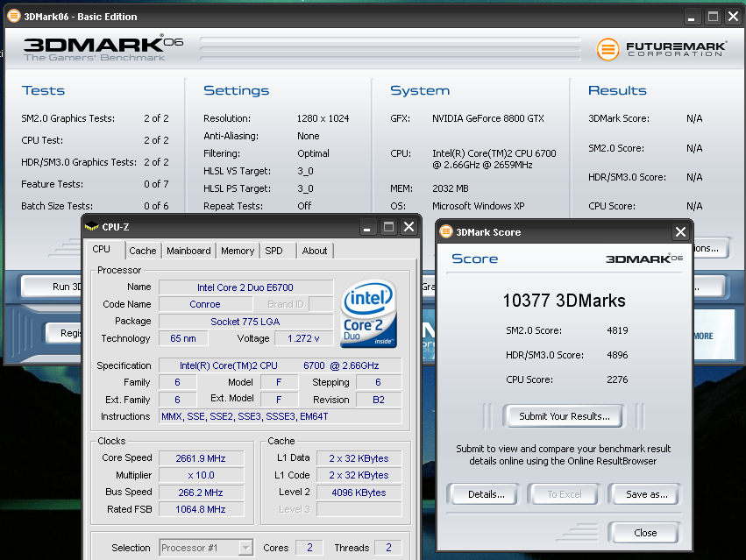
Task: Click the Futuremark Corporation orange logo
Action: (x=607, y=49)
